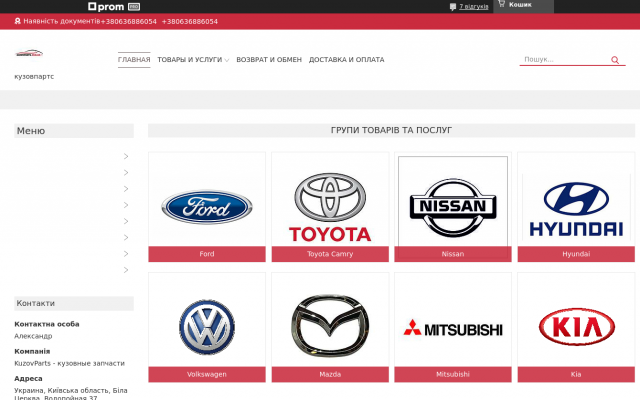Click the PRO badge next to prom

tap(134, 7)
